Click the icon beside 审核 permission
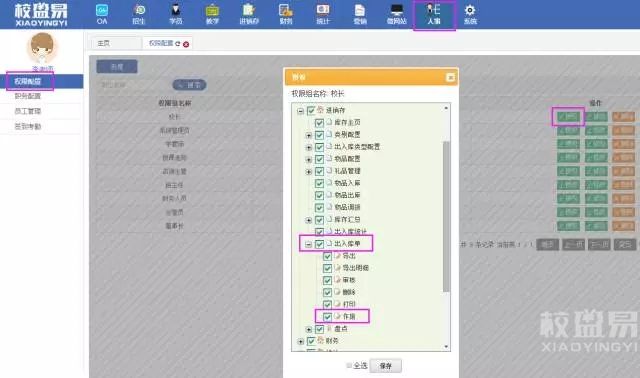Viewport: 640px width, 378px height. point(338,280)
